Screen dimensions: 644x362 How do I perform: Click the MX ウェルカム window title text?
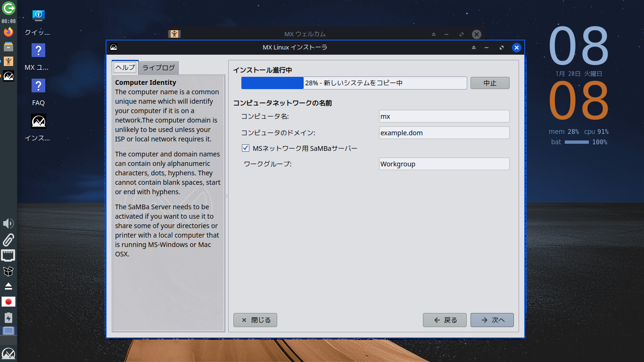[x=305, y=34]
